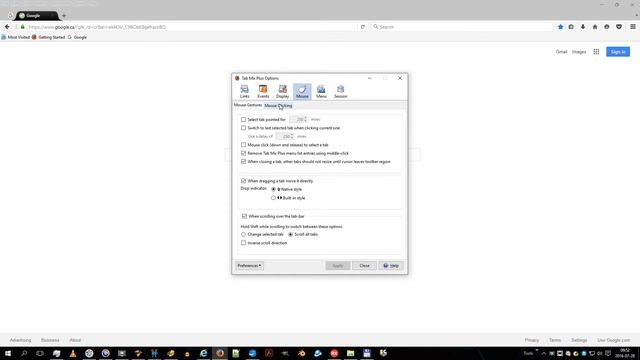Image resolution: width=640 pixels, height=360 pixels.
Task: Open the Session options panel
Action: point(340,91)
